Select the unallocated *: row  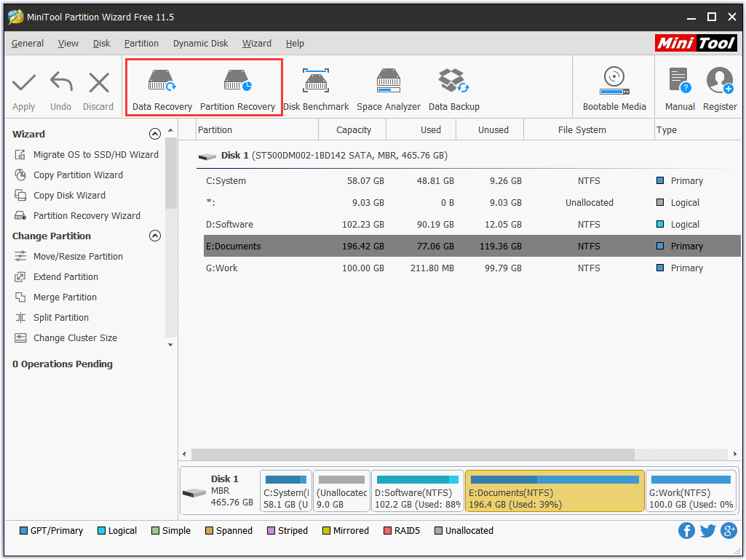click(x=472, y=202)
